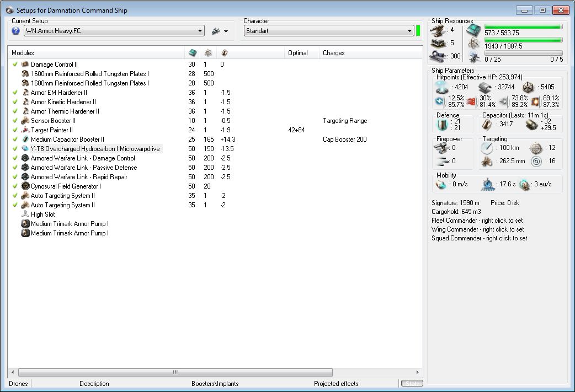
Task: Click the shield hitpoints icon showing 4204
Action: (x=441, y=87)
